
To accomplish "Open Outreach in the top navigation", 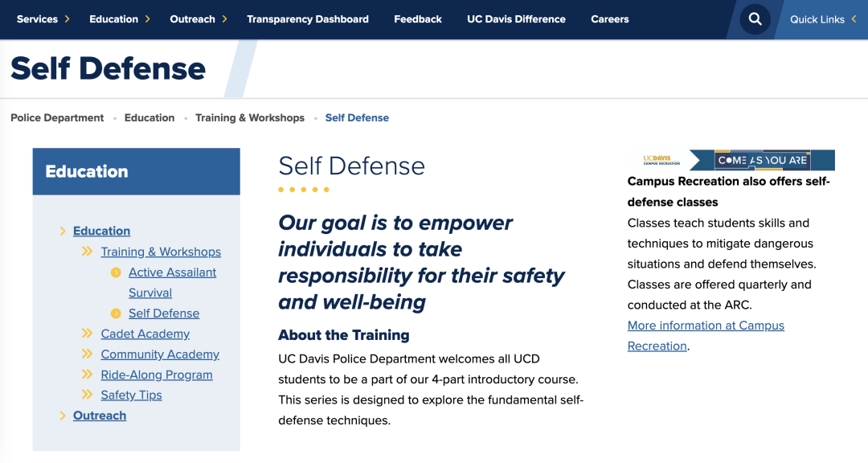I will pos(192,19).
